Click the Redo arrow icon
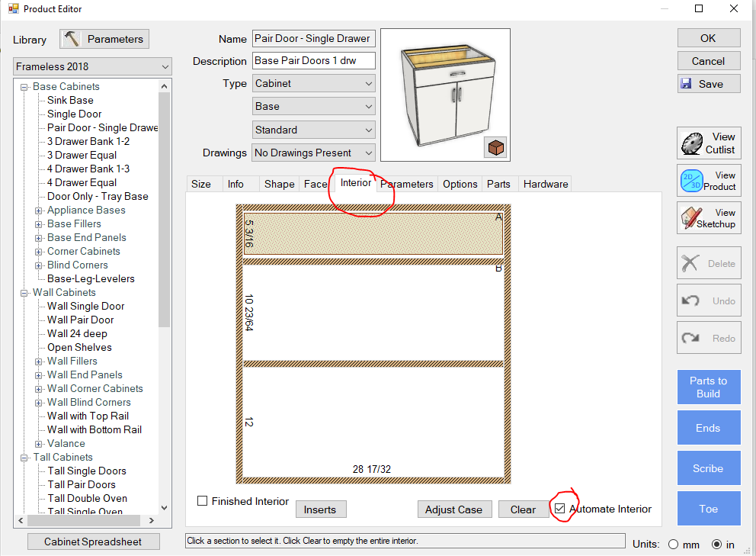This screenshot has width=756, height=556. point(690,338)
